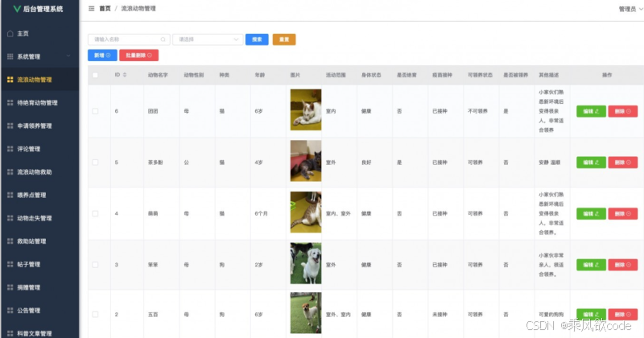
Task: Check the row checkbox for ID 3
Action: pos(95,265)
